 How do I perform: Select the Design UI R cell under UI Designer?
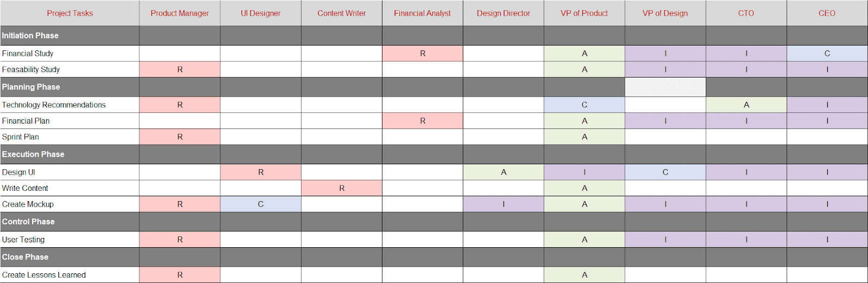(260, 172)
